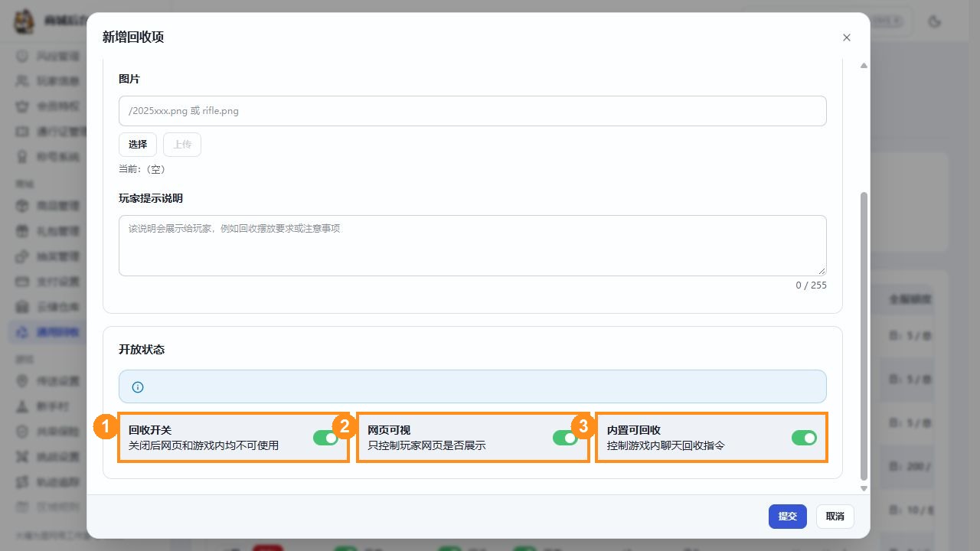Click the 新增回收项 dialog title
Image resolution: width=980 pixels, height=551 pixels.
coord(133,37)
